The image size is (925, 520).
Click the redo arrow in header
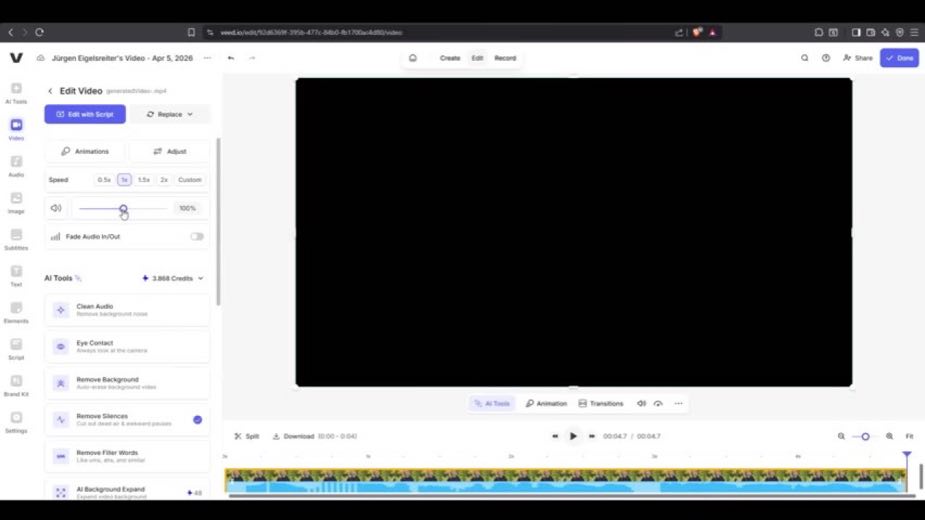pyautogui.click(x=252, y=58)
